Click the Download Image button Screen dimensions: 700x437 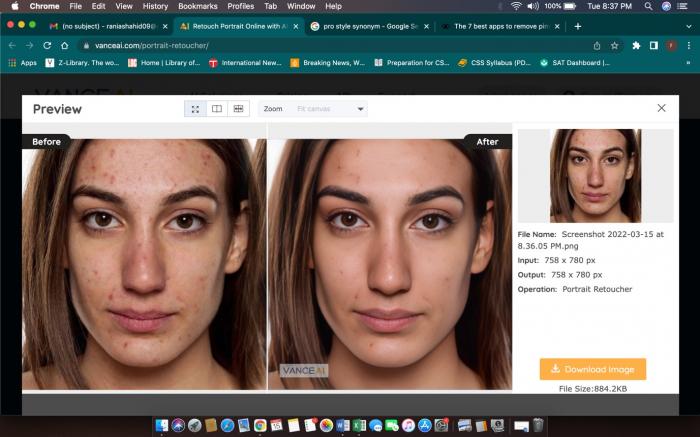pyautogui.click(x=593, y=369)
